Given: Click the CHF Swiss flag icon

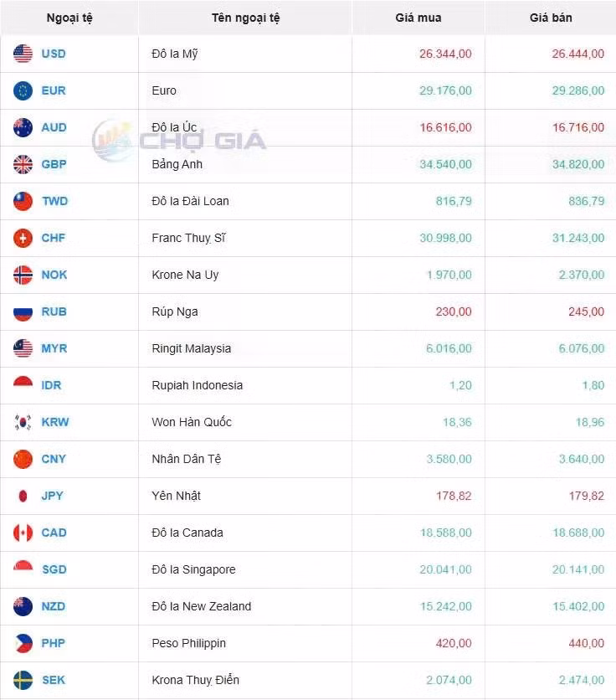Looking at the screenshot, I should 23,238.
